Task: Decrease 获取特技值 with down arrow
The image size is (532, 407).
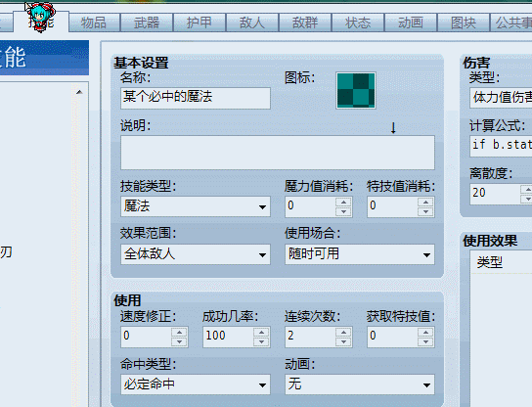Action: (x=425, y=341)
